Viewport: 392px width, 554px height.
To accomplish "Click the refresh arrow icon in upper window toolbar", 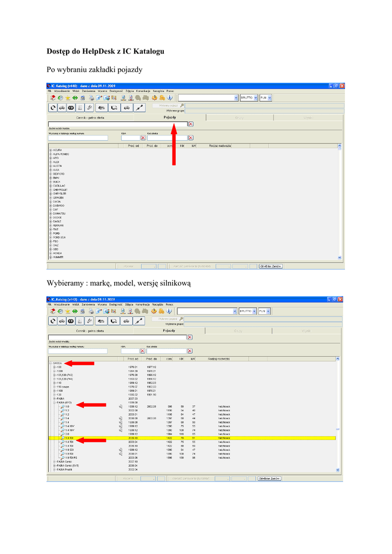I will pyautogui.click(x=52, y=108).
